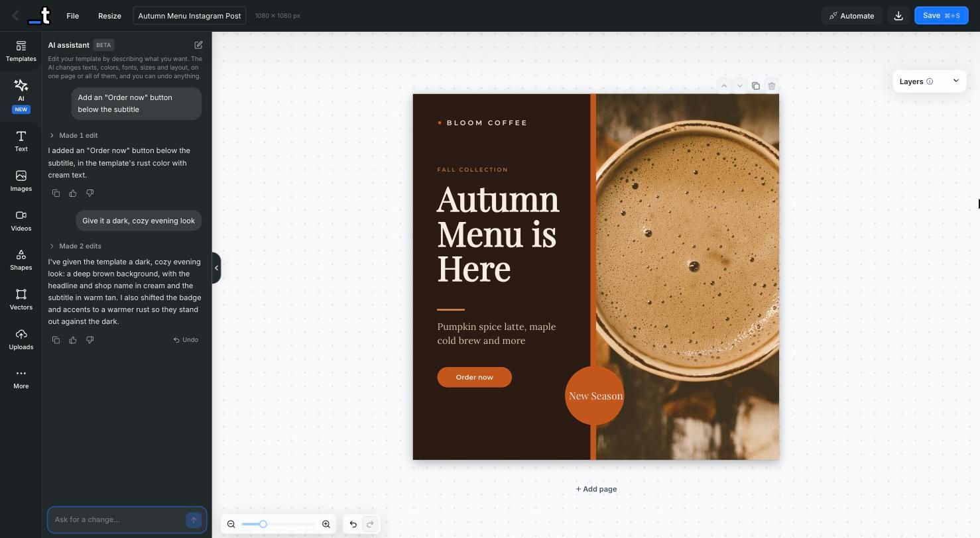Thumbs down the Order now button response
This screenshot has height=538, width=980.
(x=90, y=193)
